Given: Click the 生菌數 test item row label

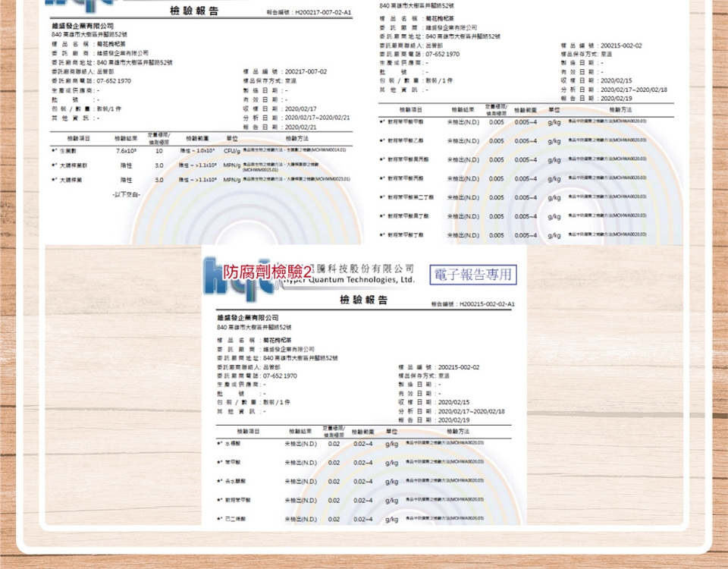Looking at the screenshot, I should tap(67, 151).
